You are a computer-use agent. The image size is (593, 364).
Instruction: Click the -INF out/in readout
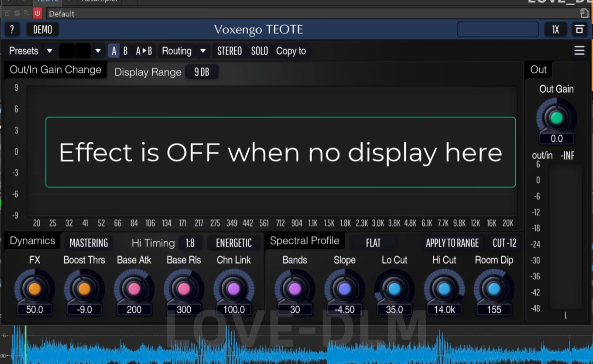click(567, 156)
